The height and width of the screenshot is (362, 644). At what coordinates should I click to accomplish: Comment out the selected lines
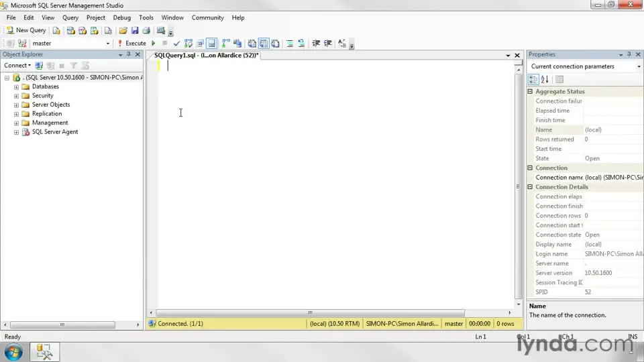pos(290,43)
